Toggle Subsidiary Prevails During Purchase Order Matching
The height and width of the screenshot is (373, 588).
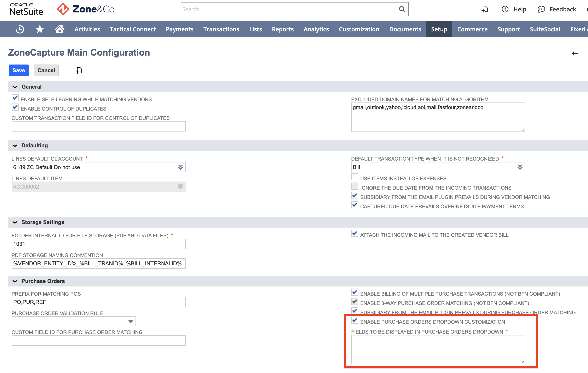pos(354,311)
